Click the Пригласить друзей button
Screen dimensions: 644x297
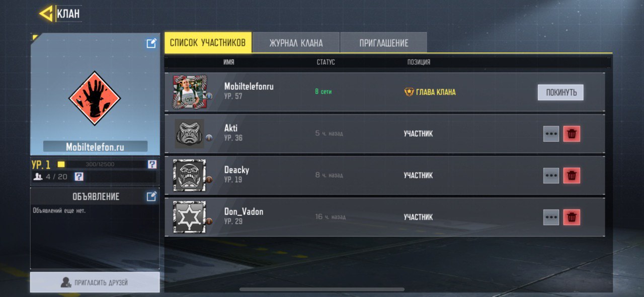coord(95,282)
